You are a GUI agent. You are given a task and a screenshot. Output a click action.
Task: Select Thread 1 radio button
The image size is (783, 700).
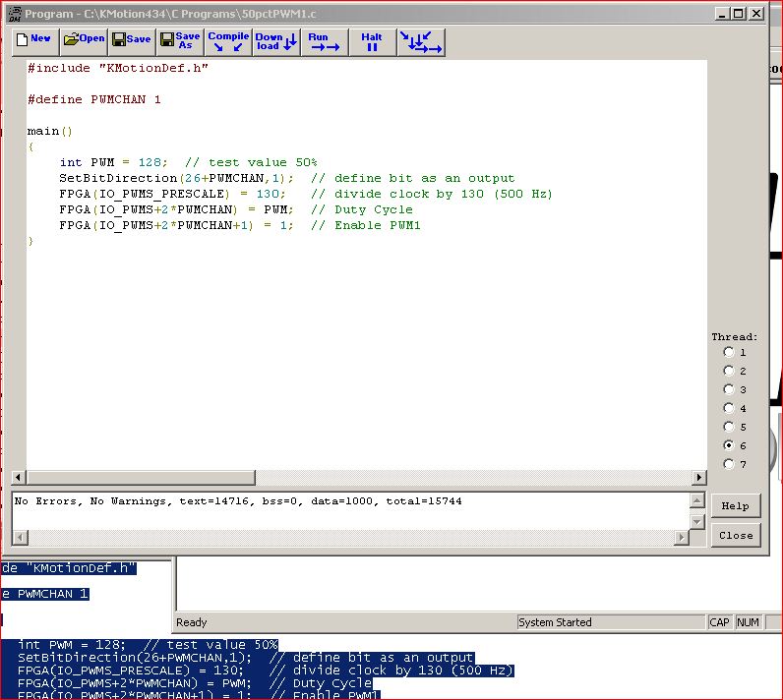(x=729, y=352)
